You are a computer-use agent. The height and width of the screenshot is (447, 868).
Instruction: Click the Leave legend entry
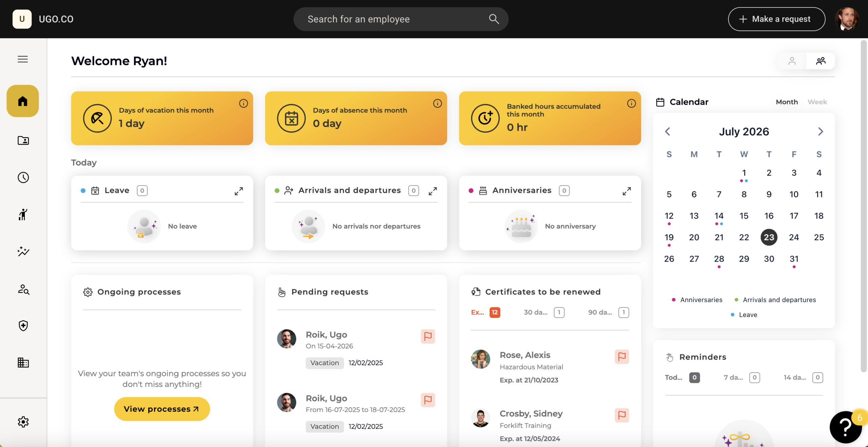[x=744, y=315]
